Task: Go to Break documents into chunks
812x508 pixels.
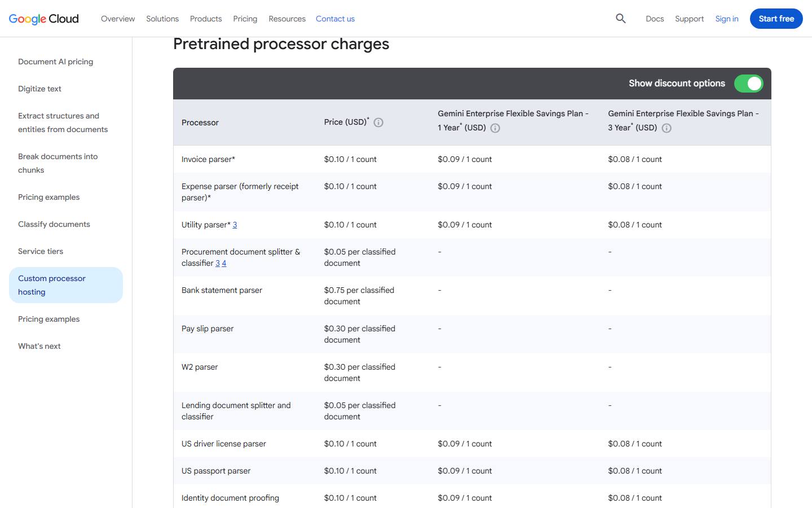Action: click(x=58, y=163)
